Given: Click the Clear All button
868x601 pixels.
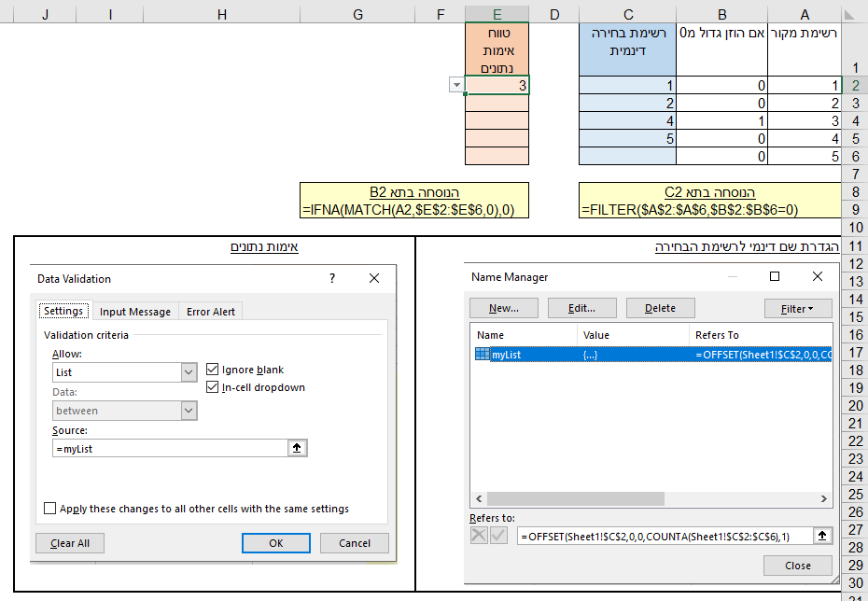Looking at the screenshot, I should click(x=70, y=543).
